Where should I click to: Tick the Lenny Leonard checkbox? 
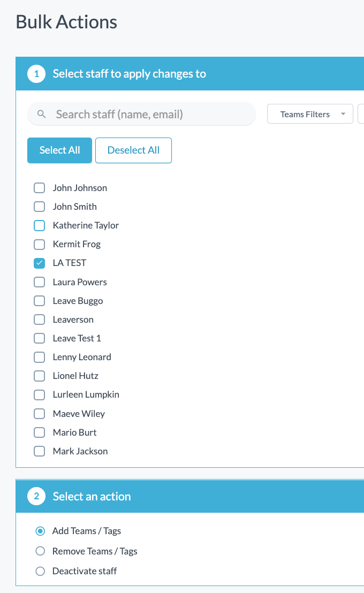pos(40,357)
